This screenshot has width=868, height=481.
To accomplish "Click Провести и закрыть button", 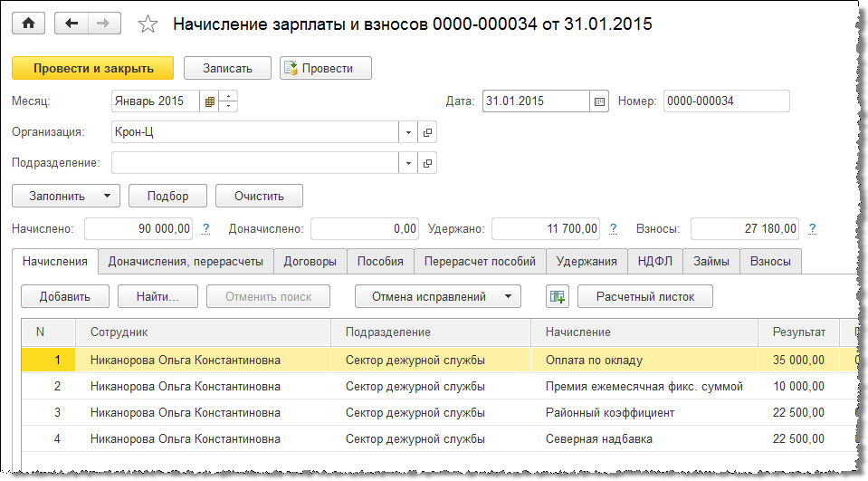I will [93, 68].
